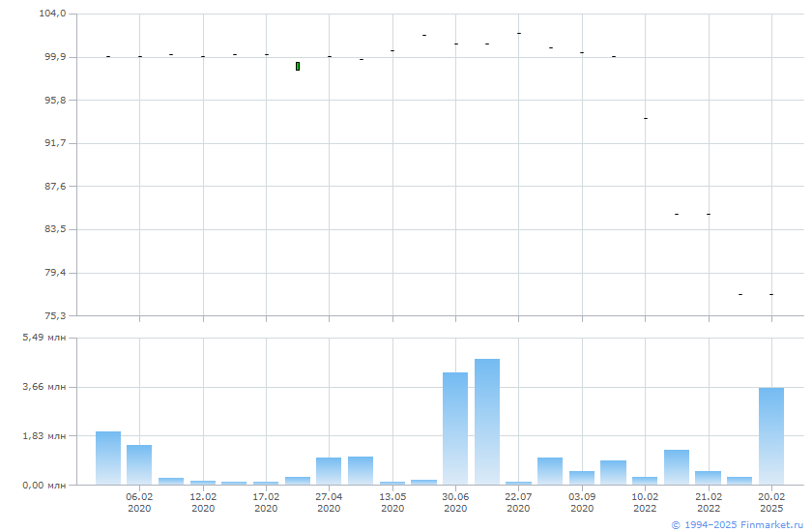Click the 5,49 млн volume axis label
This screenshot has height=532, width=812.
point(44,338)
